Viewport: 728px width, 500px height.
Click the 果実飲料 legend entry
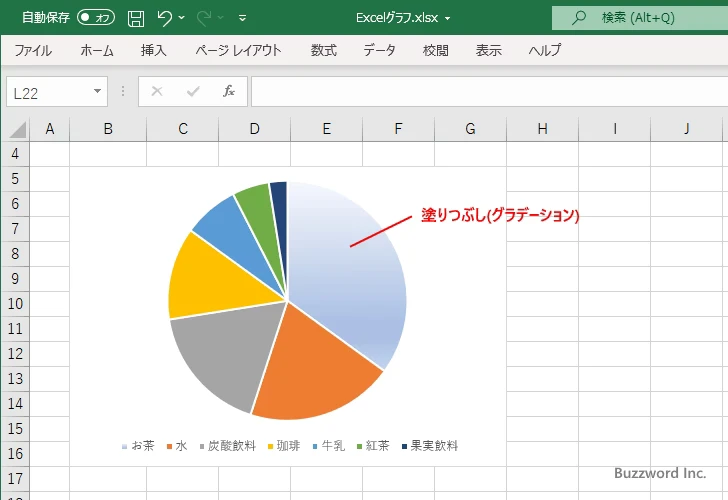coord(430,446)
